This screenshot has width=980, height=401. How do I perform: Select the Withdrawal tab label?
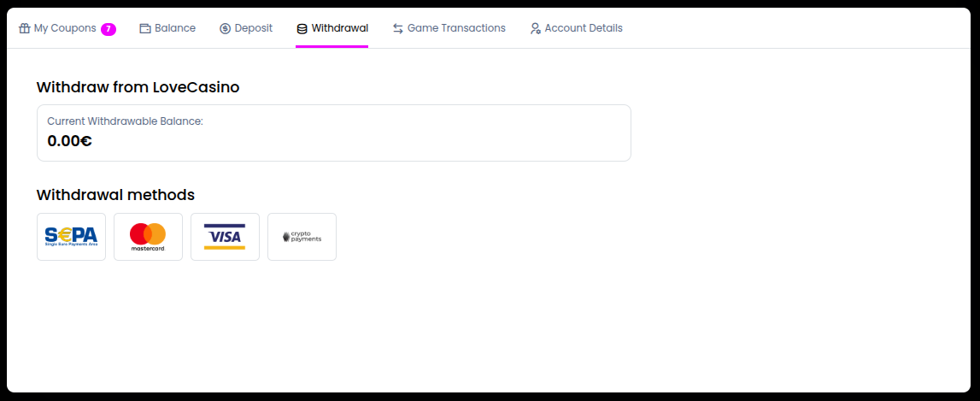[340, 28]
